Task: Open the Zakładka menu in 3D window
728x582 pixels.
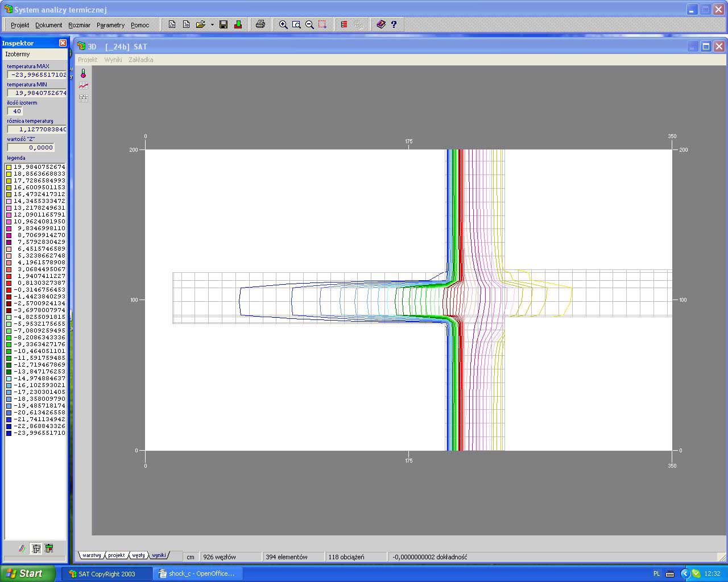Action: click(140, 60)
